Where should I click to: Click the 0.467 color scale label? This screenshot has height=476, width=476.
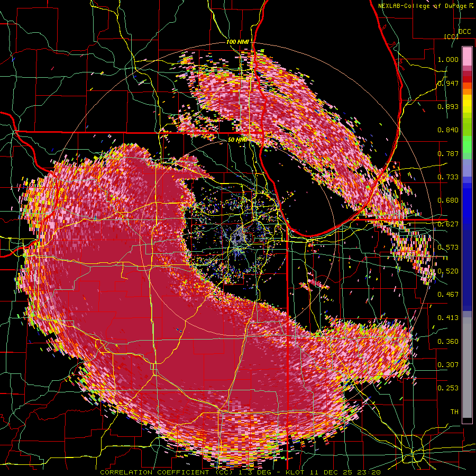tap(448, 294)
